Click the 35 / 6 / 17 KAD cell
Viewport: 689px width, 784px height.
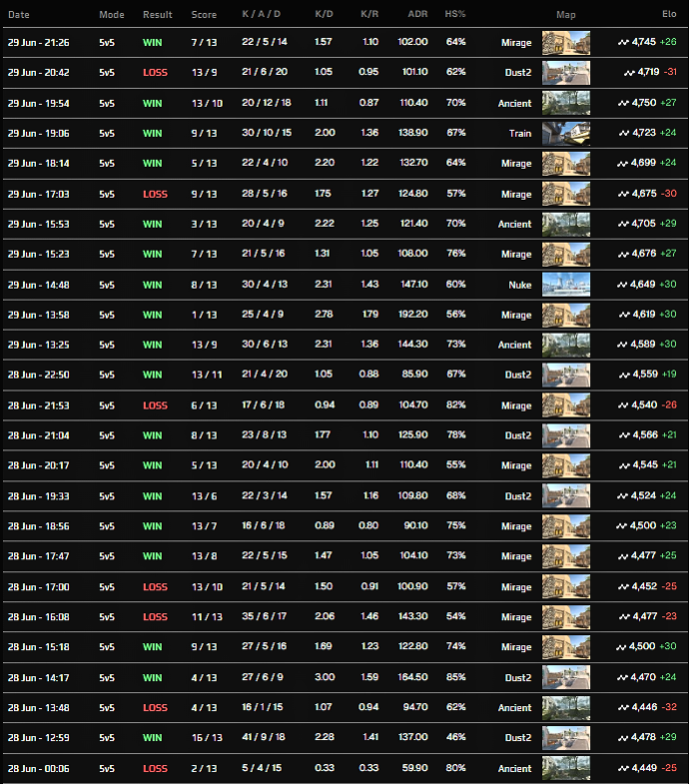click(x=264, y=616)
